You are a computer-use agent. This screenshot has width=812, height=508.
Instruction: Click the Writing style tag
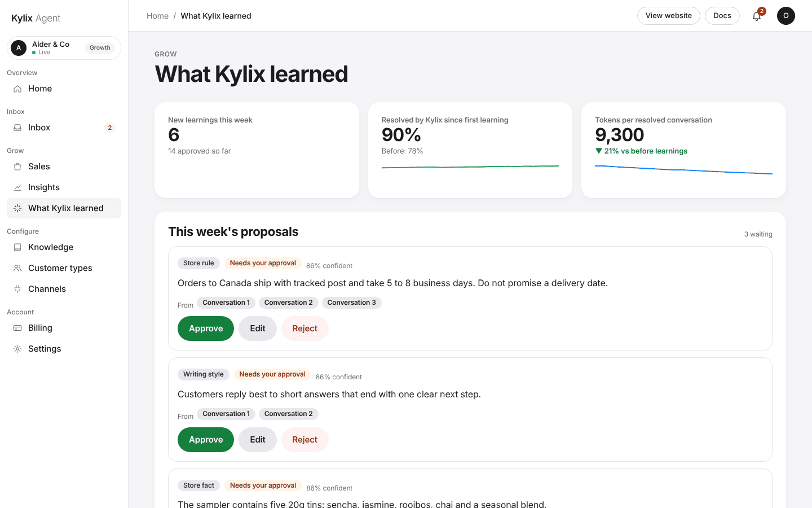click(x=203, y=374)
